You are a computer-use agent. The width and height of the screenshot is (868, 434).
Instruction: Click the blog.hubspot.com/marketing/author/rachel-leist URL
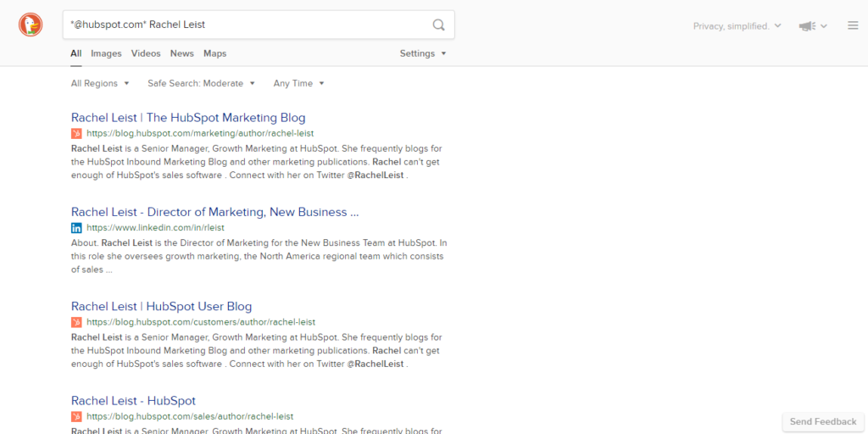tap(200, 133)
